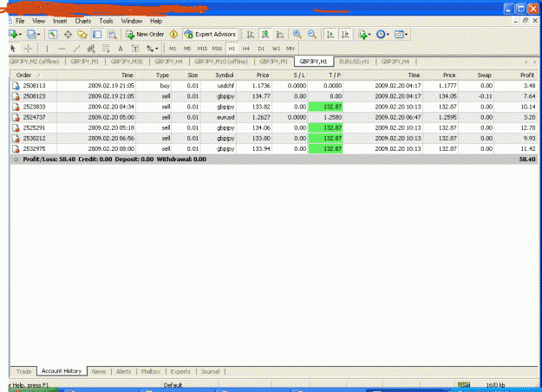Select the Fibonacci Retracement tool
The height and width of the screenshot is (392, 542).
pyautogui.click(x=106, y=49)
